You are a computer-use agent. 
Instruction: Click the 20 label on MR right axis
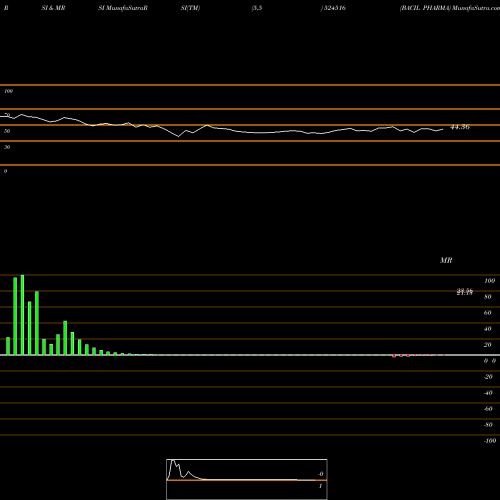click(487, 345)
